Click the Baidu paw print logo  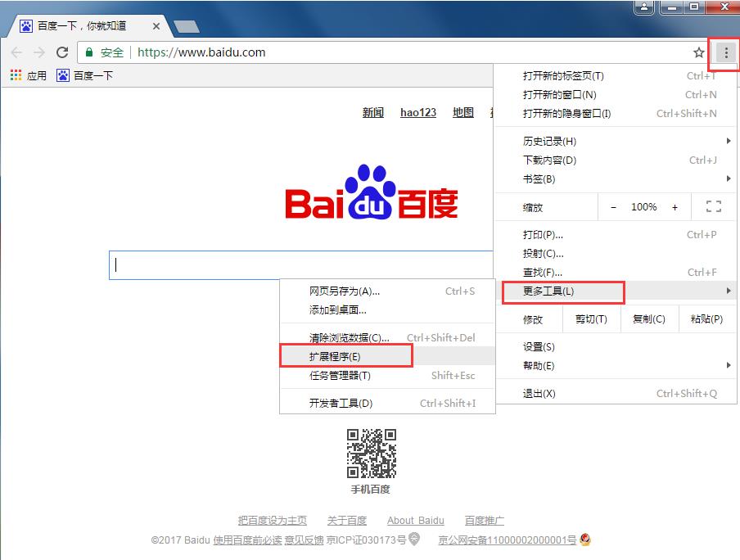[370, 189]
